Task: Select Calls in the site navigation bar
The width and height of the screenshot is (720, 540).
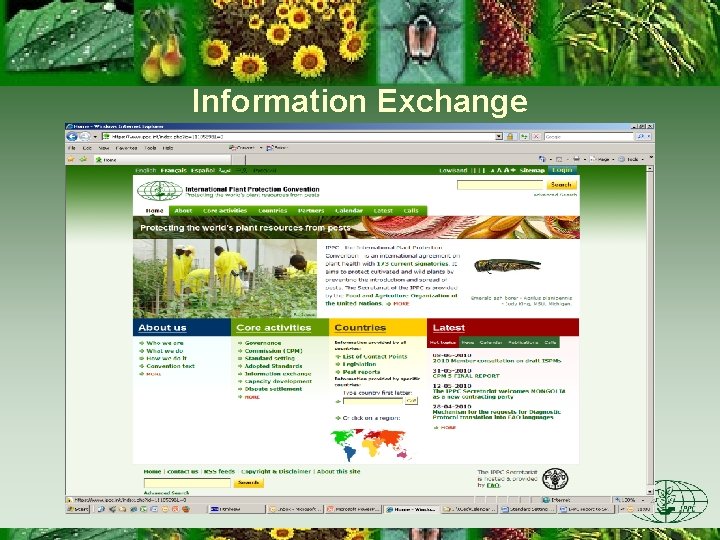Action: (411, 211)
